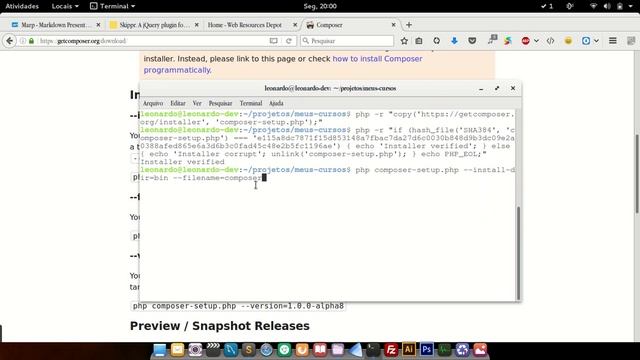Expand the Adblock icon dropdown arrow
Screen dimensions: 640x360
[536, 41]
